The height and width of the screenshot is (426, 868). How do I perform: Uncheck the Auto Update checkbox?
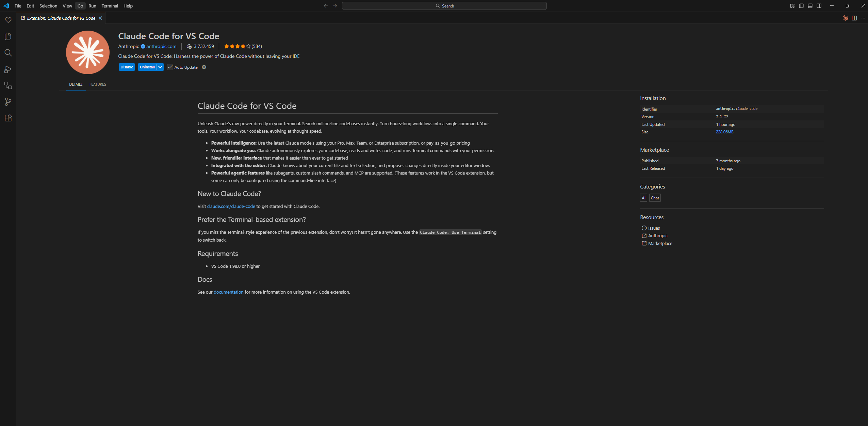(170, 67)
